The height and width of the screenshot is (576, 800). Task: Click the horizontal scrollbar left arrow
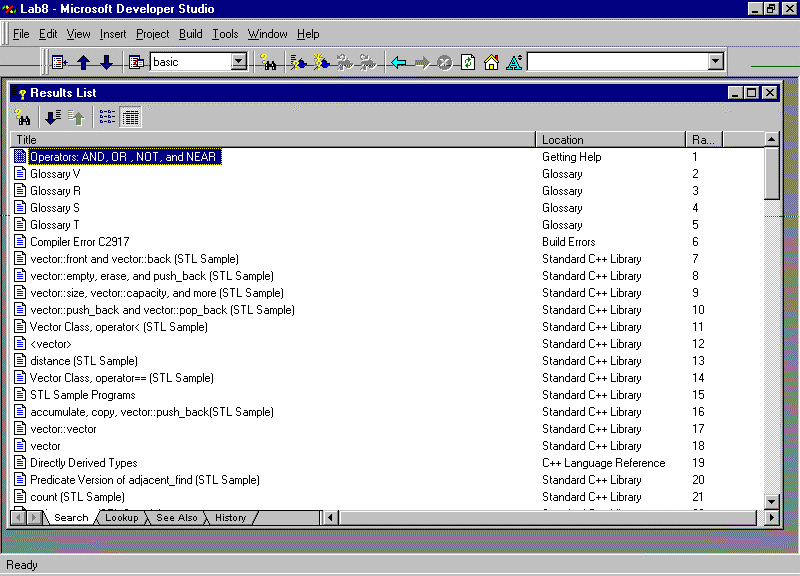pos(330,517)
